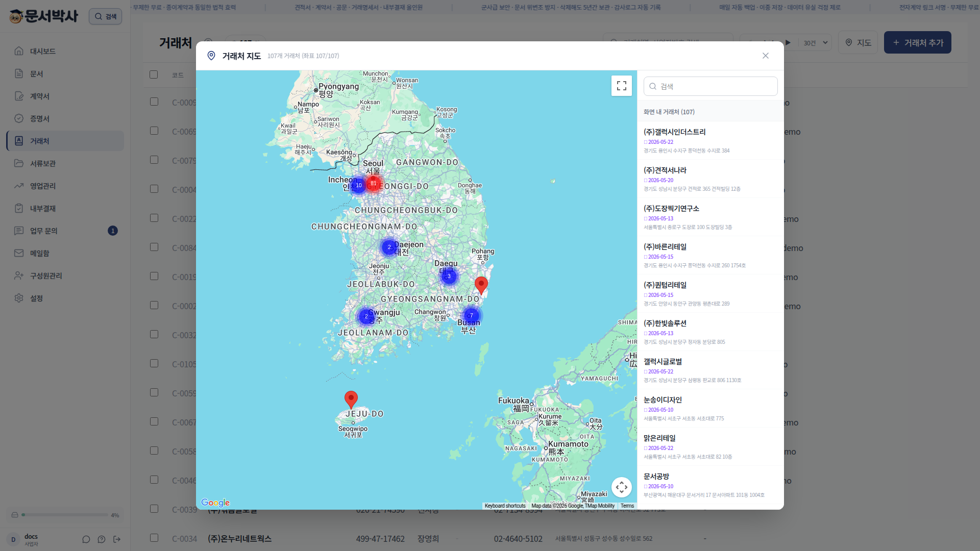Click the 문서박사 logo
Viewport: 980px width, 551px height.
tap(43, 16)
